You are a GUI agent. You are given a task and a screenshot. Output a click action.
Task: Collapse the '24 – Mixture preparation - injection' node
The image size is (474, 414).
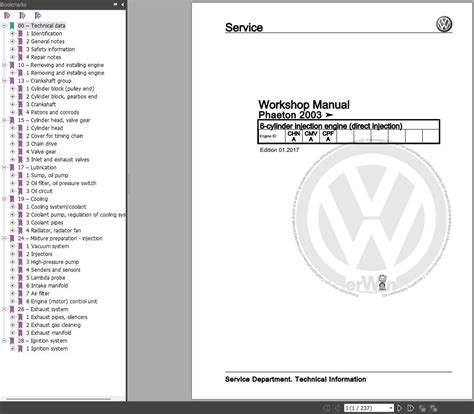[x=4, y=238]
